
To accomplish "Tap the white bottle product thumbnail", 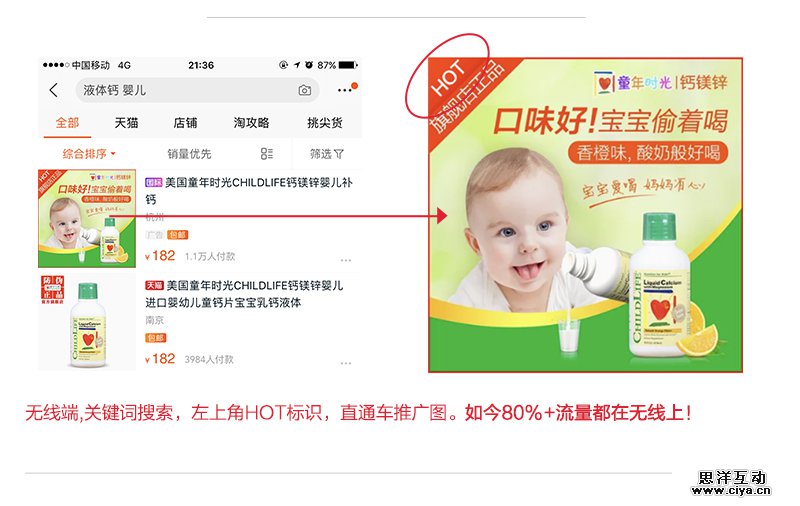I will coord(87,322).
